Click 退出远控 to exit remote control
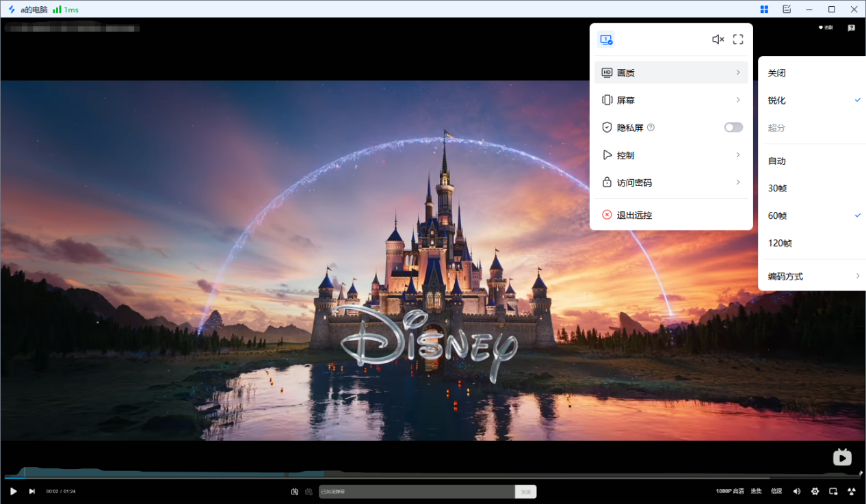The height and width of the screenshot is (504, 866). click(x=634, y=215)
